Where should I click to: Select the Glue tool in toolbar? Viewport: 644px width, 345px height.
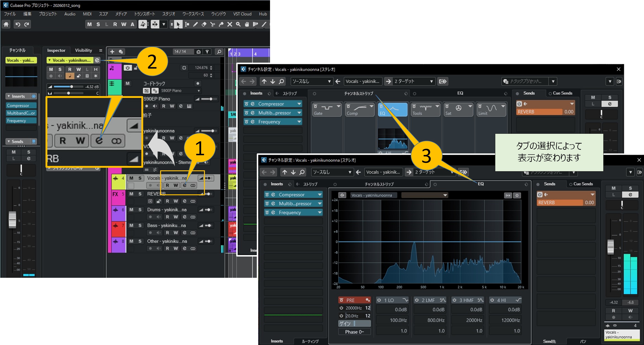[221, 24]
